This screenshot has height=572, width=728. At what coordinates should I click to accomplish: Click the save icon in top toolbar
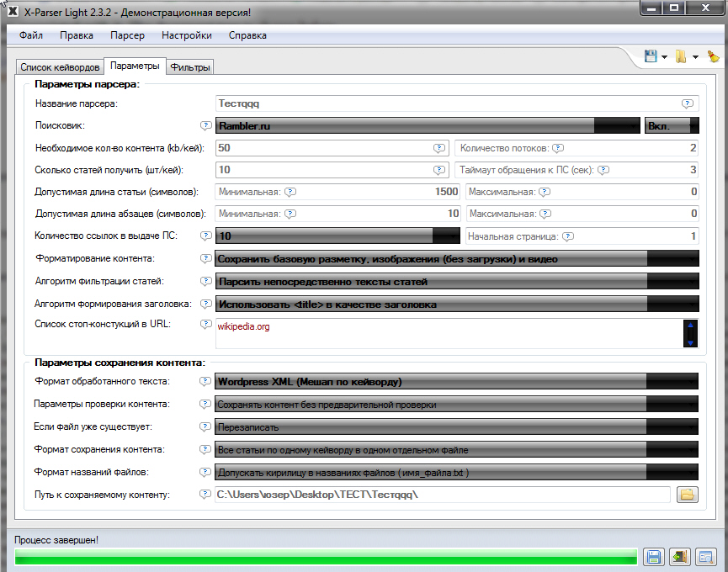click(651, 56)
